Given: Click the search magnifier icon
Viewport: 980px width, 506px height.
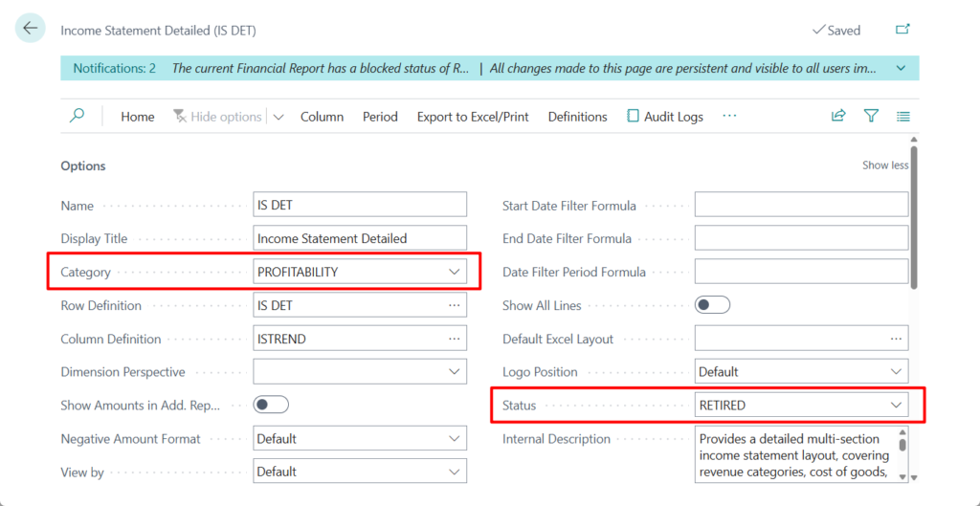Looking at the screenshot, I should click(x=78, y=116).
